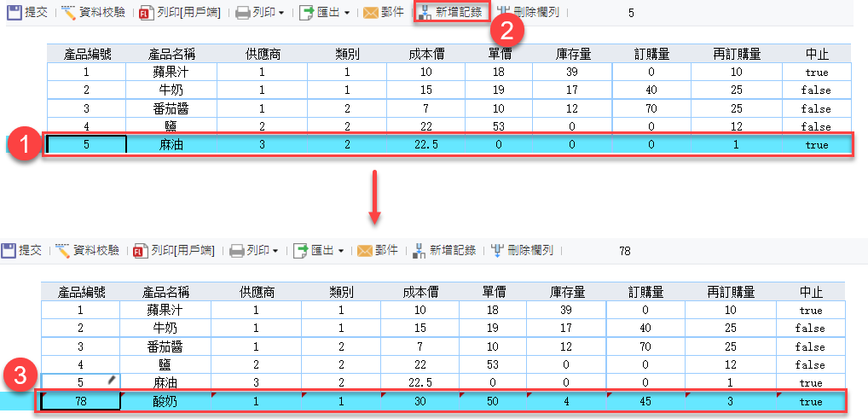The image size is (868, 419).
Task: Click the 資料校驗 icon in the lower toolbar
Action: point(62,251)
